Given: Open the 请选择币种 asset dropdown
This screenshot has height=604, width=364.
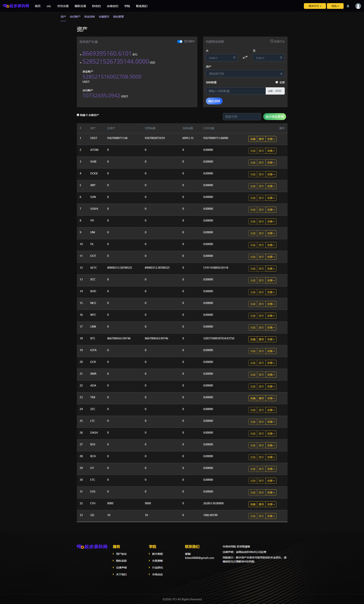Looking at the screenshot, I should click(x=245, y=74).
